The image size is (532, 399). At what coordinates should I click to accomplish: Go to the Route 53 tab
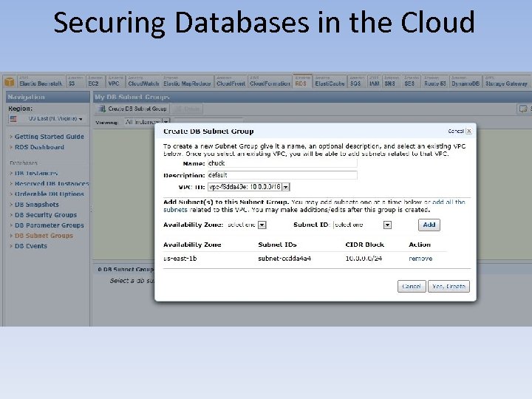pyautogui.click(x=435, y=81)
